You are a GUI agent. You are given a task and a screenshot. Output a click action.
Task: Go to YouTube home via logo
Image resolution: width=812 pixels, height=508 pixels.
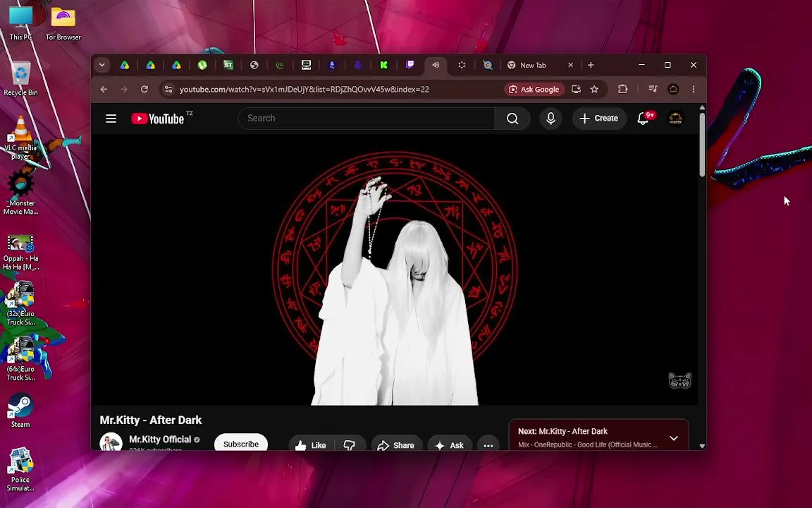pyautogui.click(x=157, y=119)
